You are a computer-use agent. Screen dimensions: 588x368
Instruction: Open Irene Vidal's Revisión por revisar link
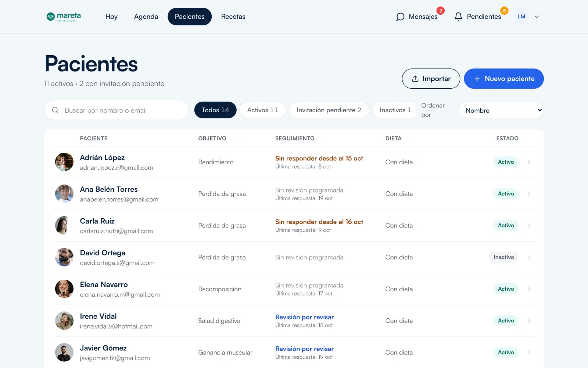[304, 317]
